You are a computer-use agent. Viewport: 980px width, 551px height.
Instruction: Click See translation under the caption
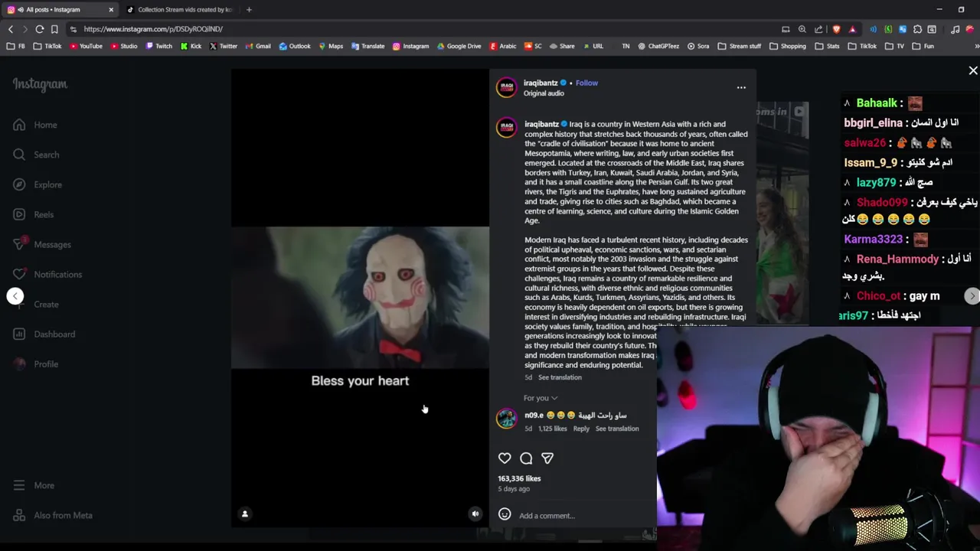(x=560, y=377)
